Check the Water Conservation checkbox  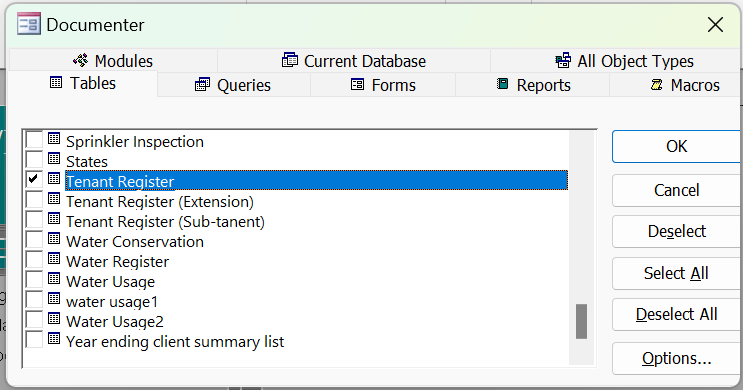point(34,240)
